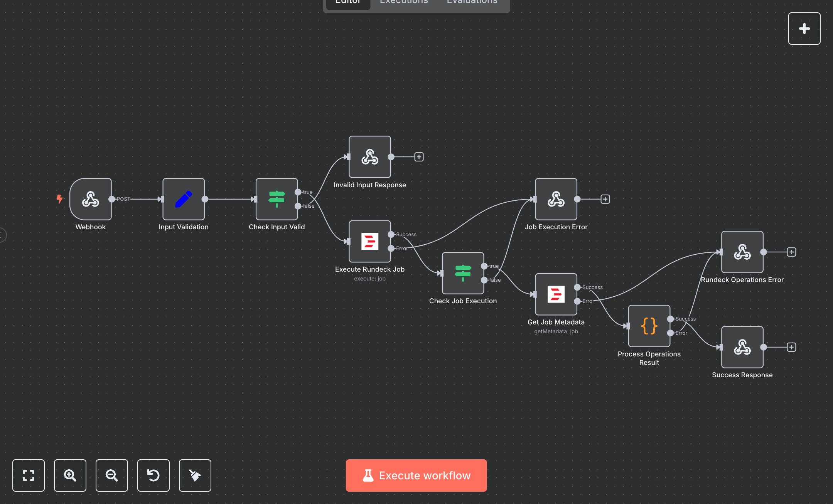Open the Job Execution Error node
The height and width of the screenshot is (504, 833).
(555, 199)
